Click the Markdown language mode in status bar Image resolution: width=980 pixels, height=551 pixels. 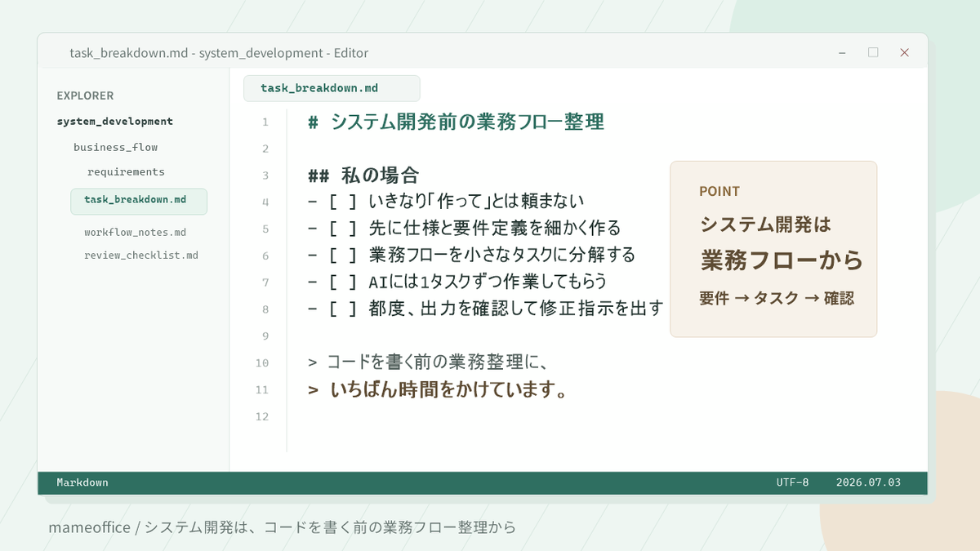pyautogui.click(x=82, y=482)
